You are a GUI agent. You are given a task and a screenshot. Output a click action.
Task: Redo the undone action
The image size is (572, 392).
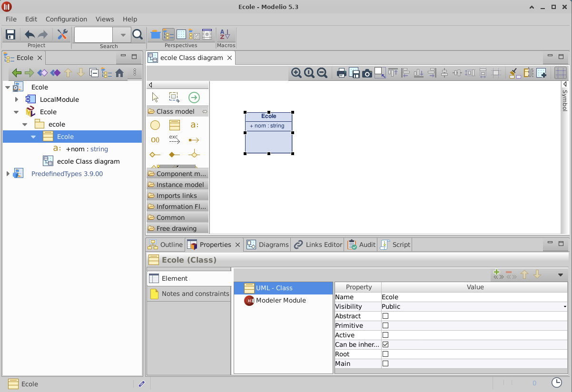tap(43, 34)
